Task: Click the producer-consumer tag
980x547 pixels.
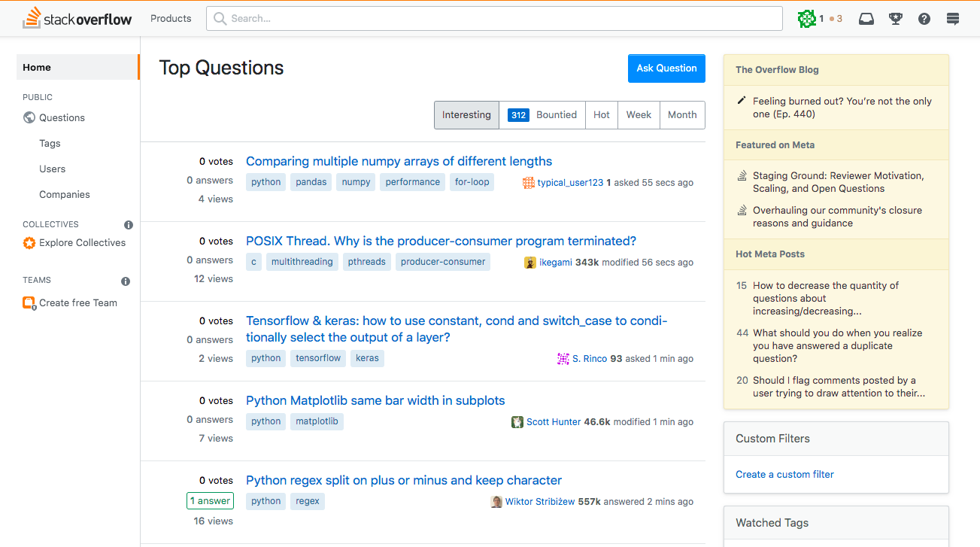Action: tap(443, 262)
